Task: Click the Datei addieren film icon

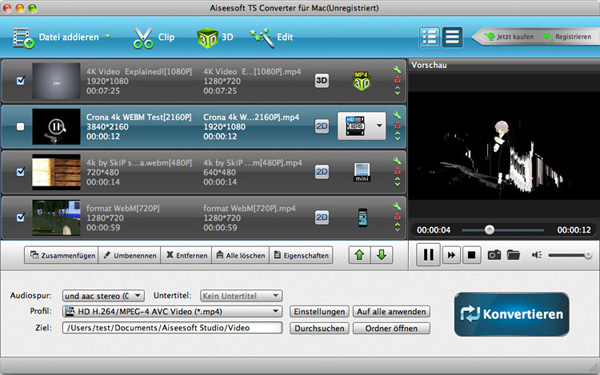Action: [x=24, y=38]
